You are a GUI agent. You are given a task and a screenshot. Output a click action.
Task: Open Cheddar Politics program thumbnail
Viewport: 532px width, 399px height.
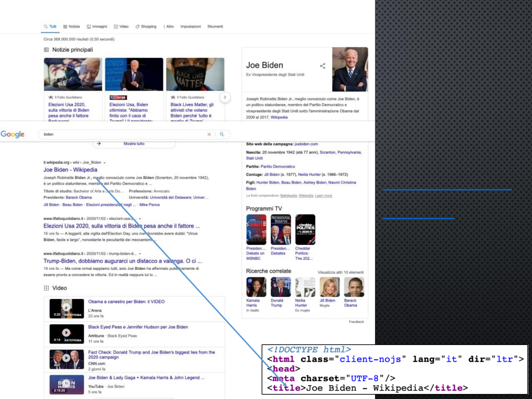pos(305,230)
